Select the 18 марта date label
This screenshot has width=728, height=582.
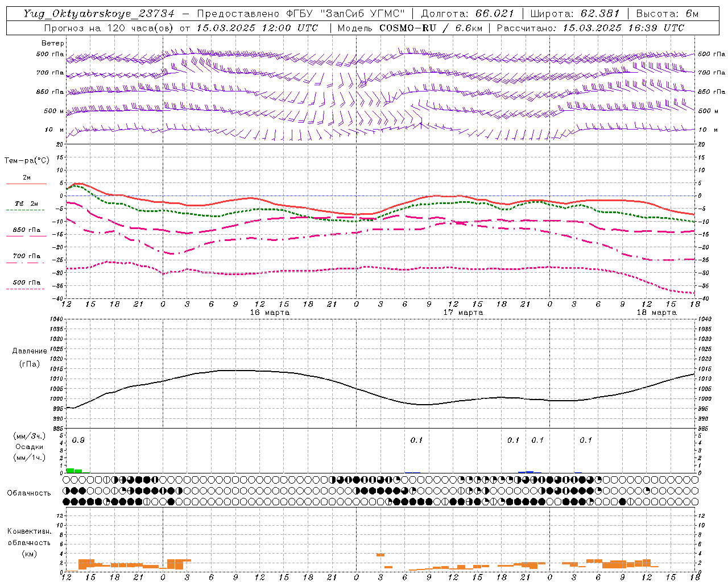coord(656,313)
